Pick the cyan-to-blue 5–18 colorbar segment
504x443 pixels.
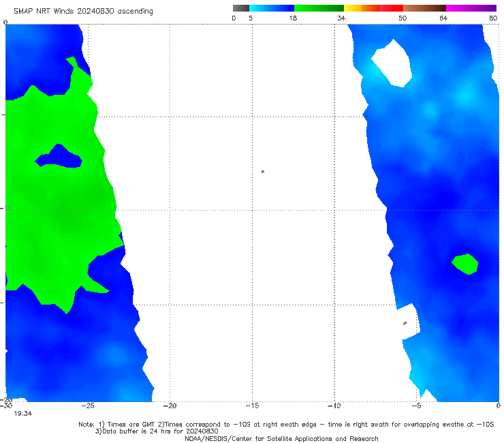[x=272, y=8]
